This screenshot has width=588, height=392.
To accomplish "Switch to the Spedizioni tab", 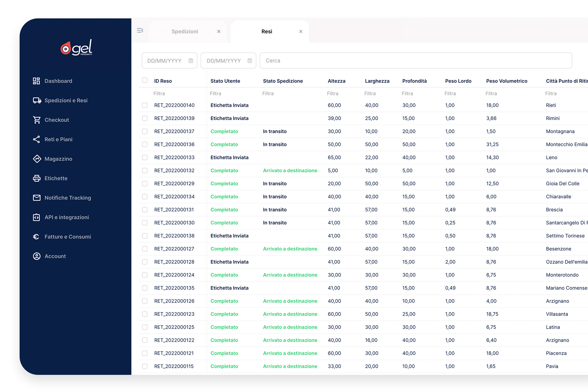I will 185,32.
